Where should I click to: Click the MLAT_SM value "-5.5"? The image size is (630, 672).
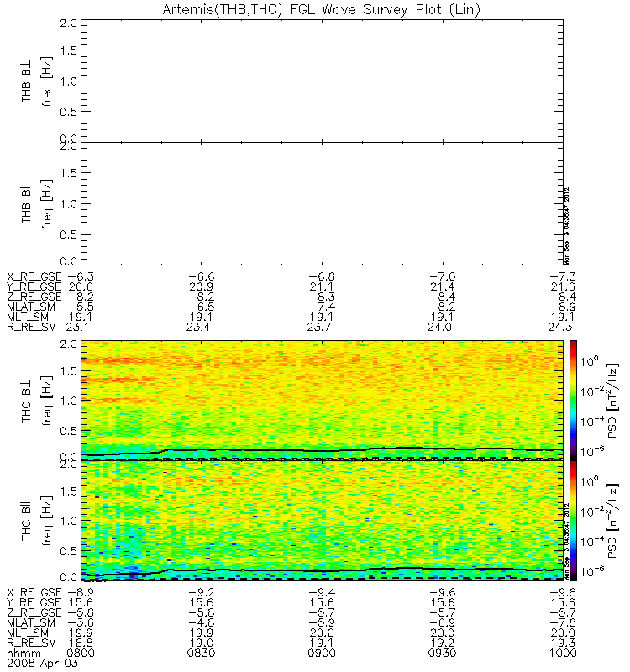[x=81, y=307]
